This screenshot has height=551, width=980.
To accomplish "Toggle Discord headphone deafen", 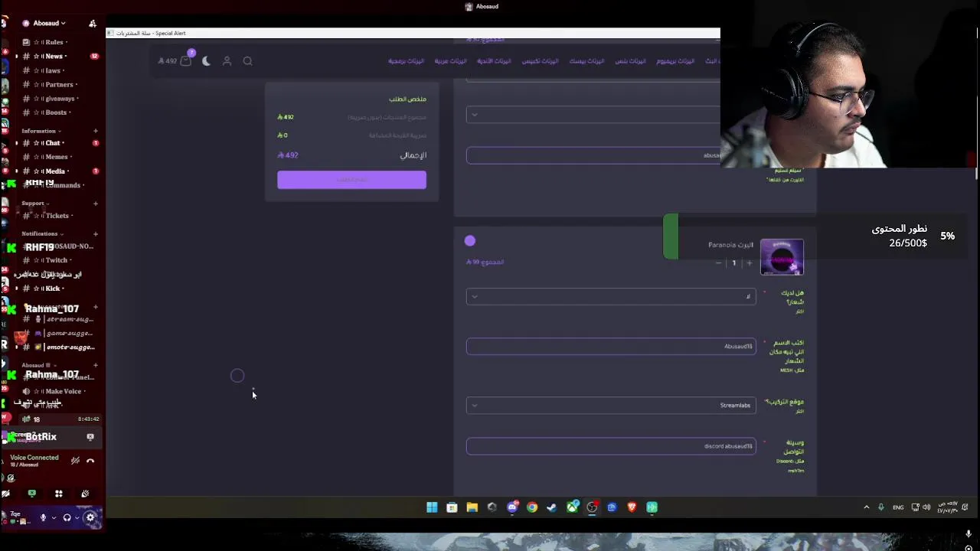I will tap(67, 518).
